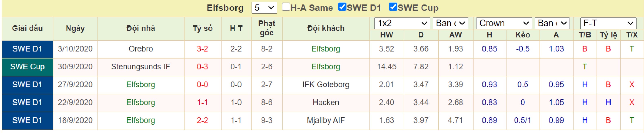Open the Mjallby AIF team link

pos(326,121)
